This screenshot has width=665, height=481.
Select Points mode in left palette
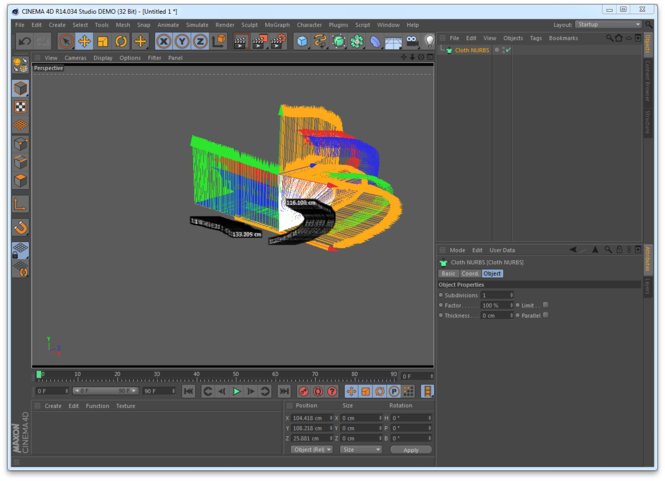20,144
